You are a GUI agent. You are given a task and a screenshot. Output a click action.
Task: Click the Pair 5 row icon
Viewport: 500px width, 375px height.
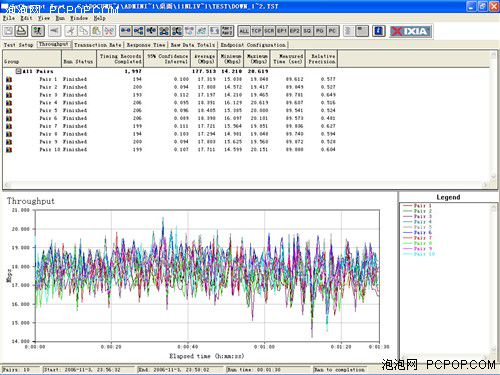click(9, 111)
